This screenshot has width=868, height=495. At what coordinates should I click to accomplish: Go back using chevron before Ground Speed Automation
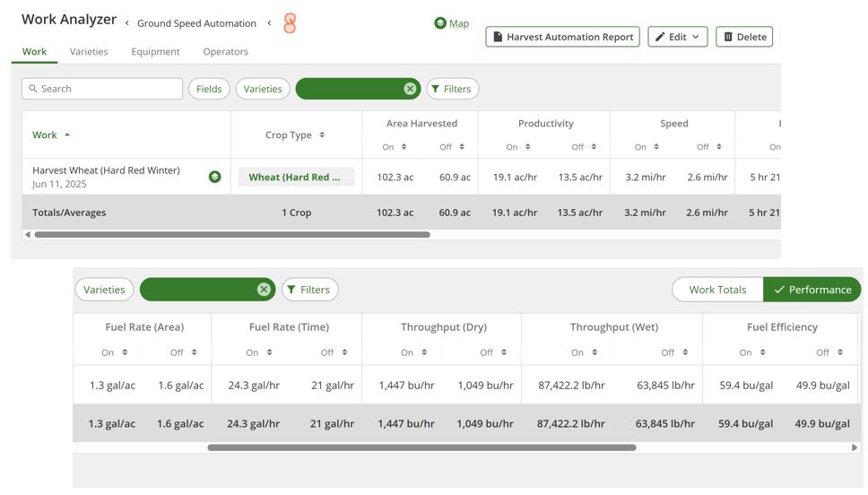(127, 23)
